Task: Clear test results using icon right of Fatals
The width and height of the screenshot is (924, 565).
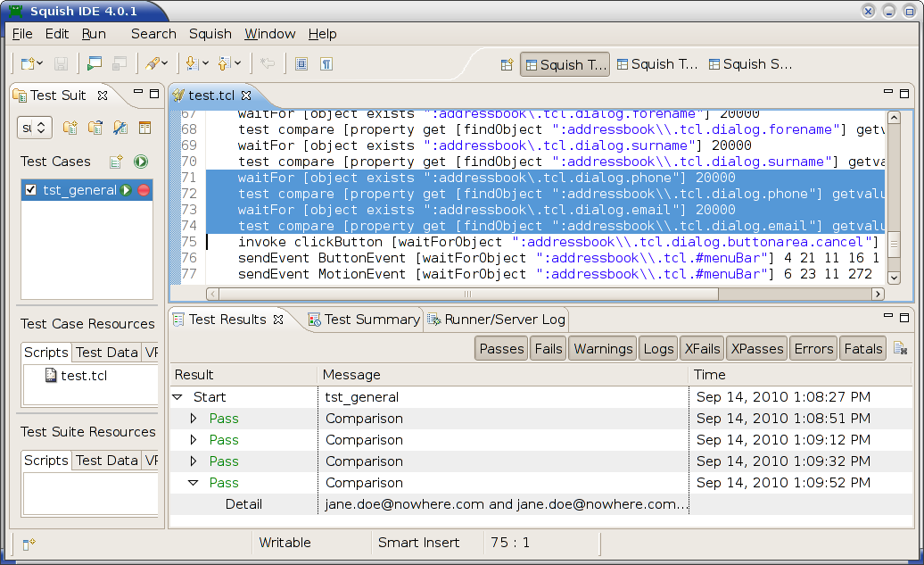Action: coord(900,349)
